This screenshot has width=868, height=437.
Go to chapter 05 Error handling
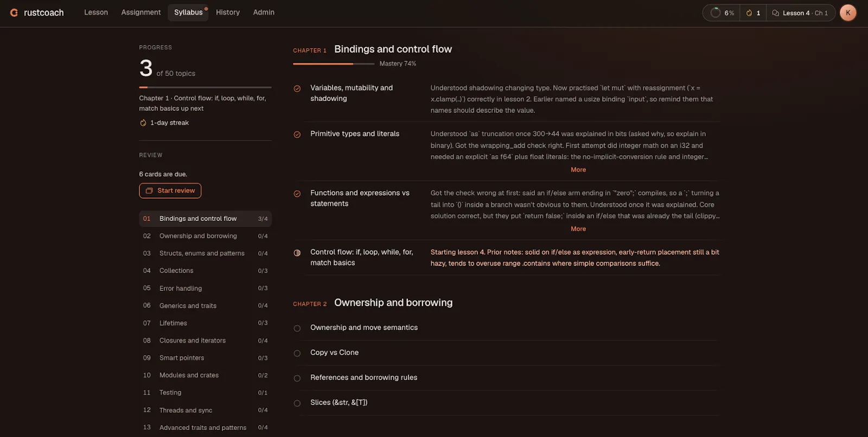pyautogui.click(x=205, y=288)
